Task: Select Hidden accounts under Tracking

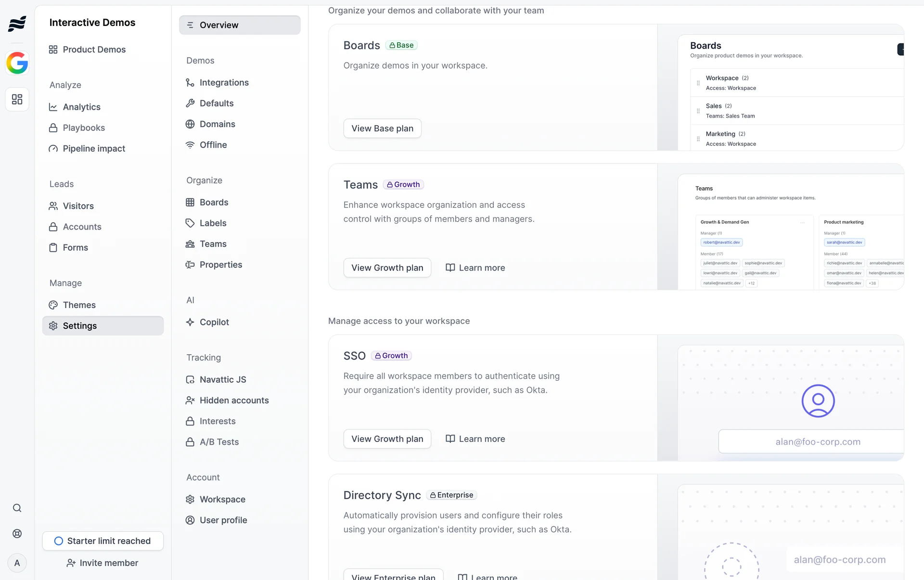Action: 234,400
